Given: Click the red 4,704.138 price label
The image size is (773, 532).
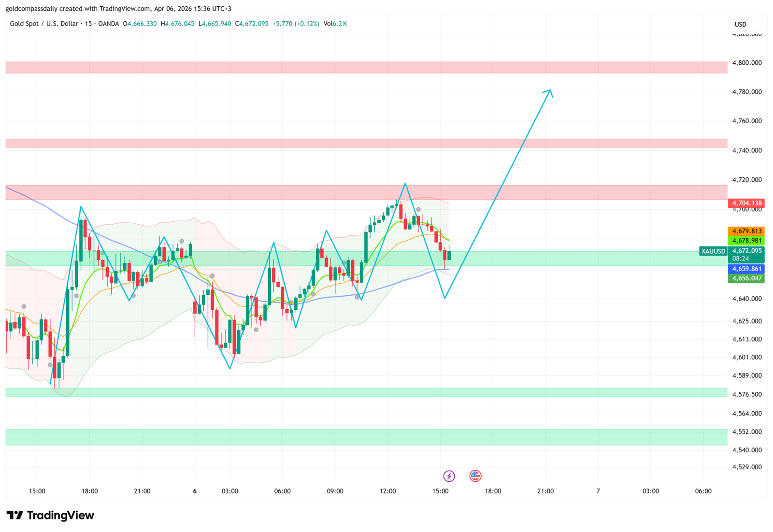Looking at the screenshot, I should [x=746, y=203].
